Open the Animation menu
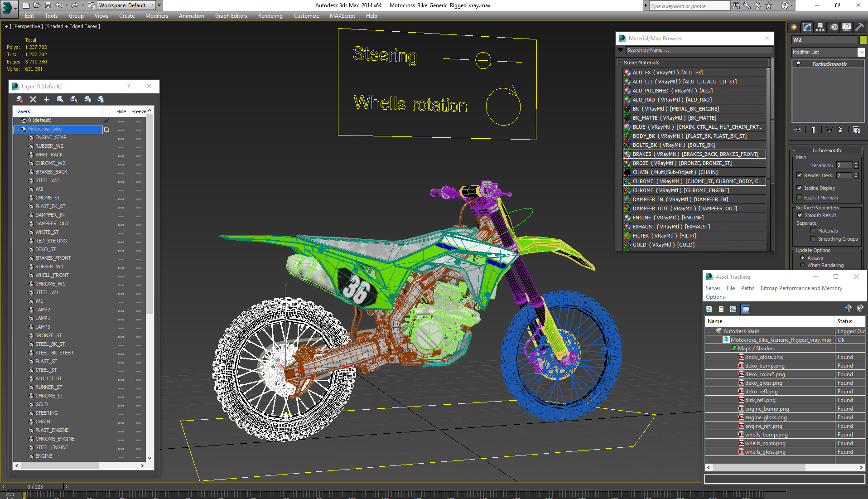 [x=191, y=16]
